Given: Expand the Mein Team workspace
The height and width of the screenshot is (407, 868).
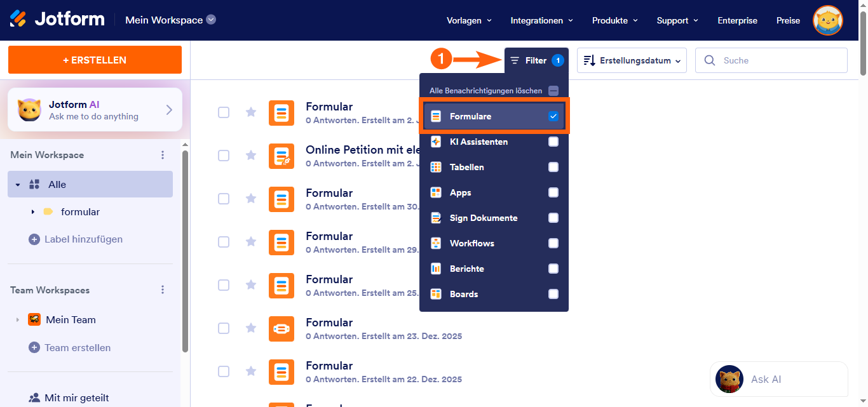Looking at the screenshot, I should pos(18,319).
